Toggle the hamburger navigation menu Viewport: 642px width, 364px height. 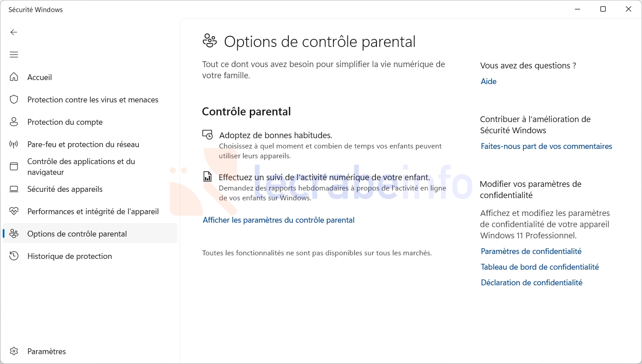[x=14, y=55]
